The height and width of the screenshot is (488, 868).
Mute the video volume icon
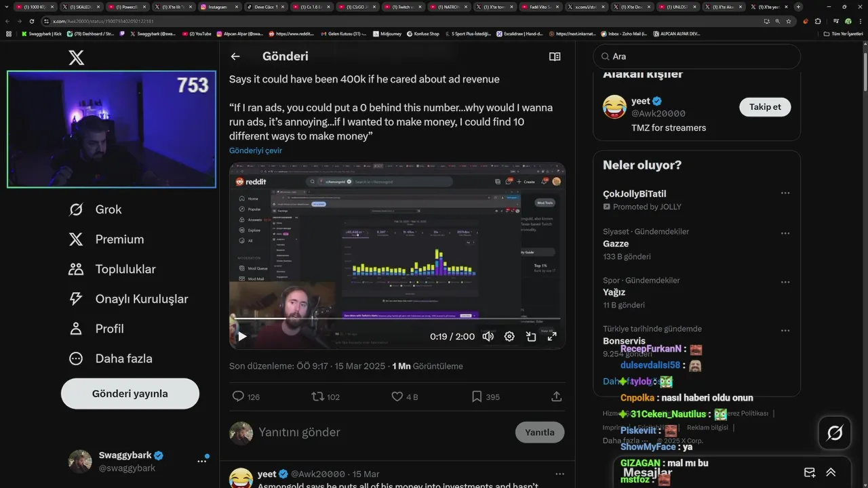pos(488,336)
